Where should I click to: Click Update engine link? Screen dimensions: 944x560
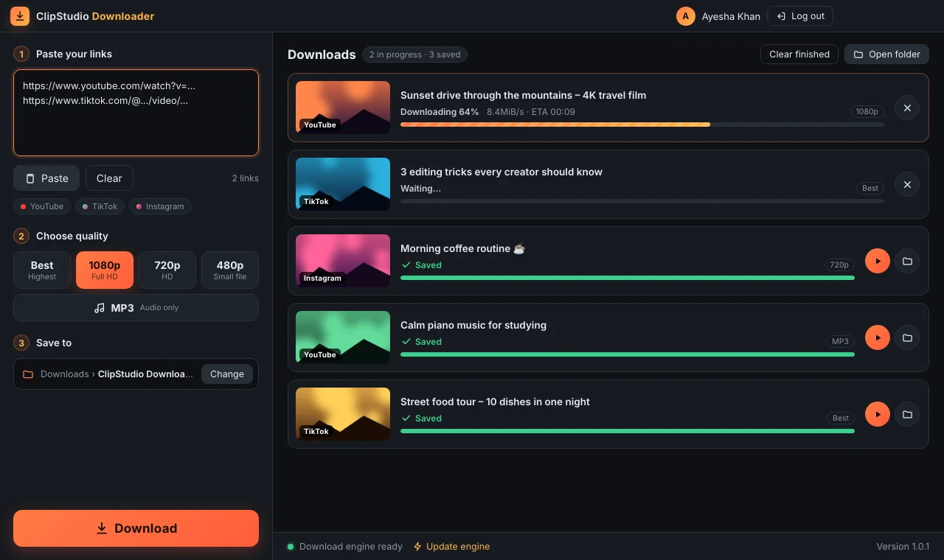point(451,547)
